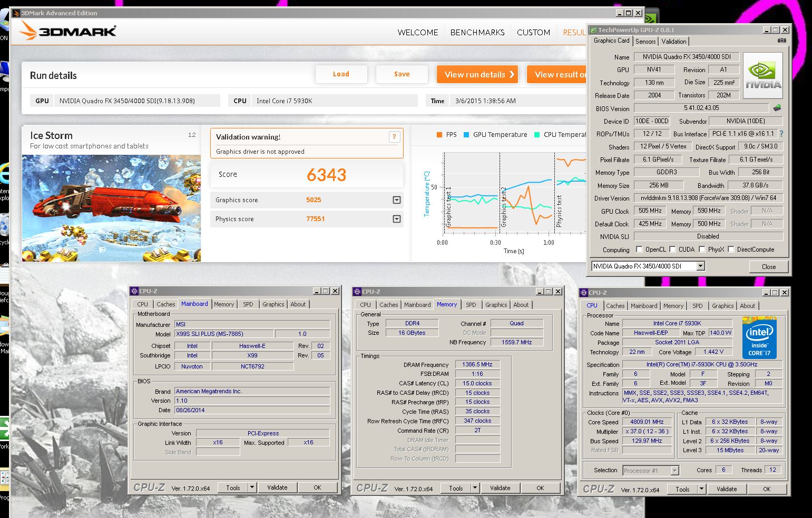This screenshot has width=812, height=518.
Task: Click the Load button in Run details
Action: pyautogui.click(x=341, y=74)
